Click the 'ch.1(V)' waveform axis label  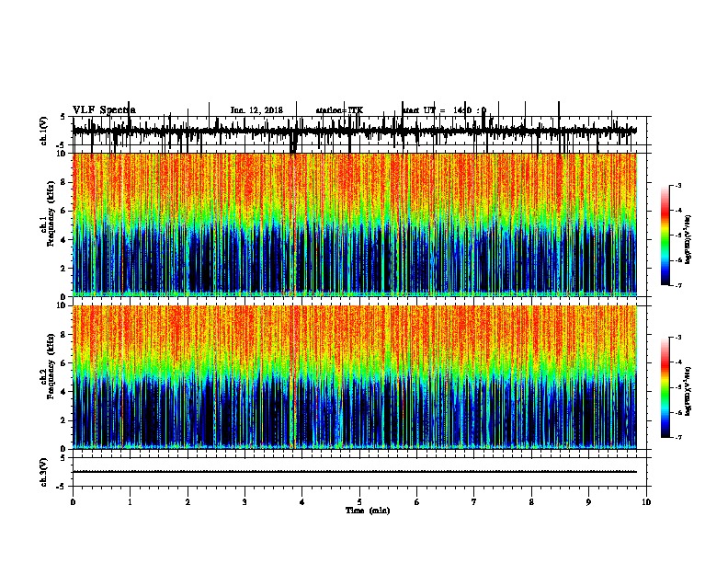44,131
